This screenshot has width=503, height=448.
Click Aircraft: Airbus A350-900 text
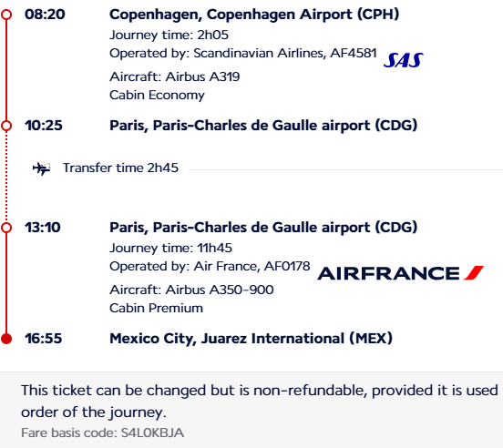click(191, 290)
